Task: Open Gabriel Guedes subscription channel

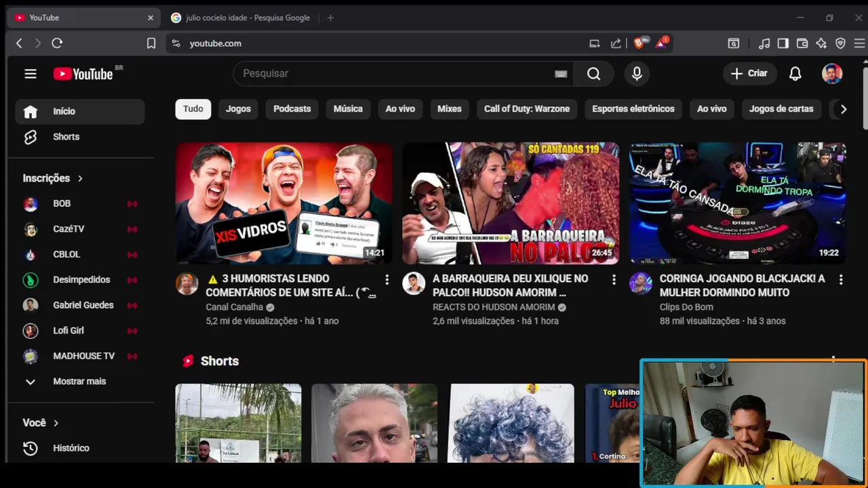Action: coord(80,305)
